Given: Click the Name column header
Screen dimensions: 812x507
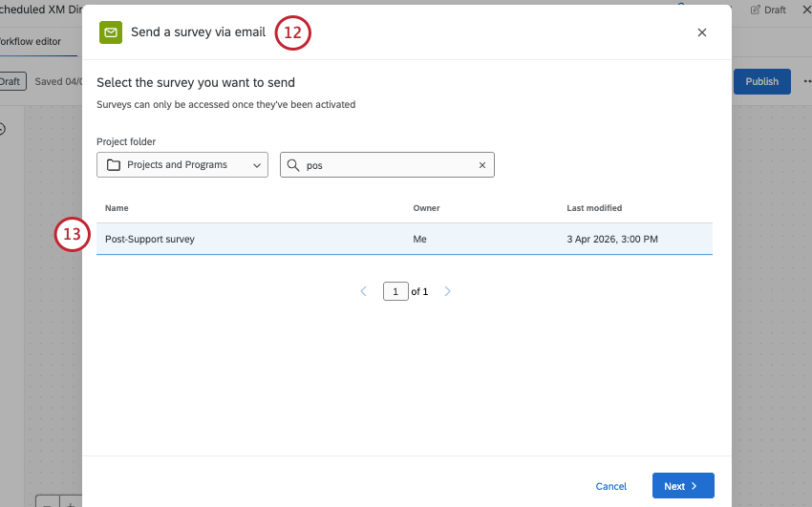Looking at the screenshot, I should [x=117, y=208].
